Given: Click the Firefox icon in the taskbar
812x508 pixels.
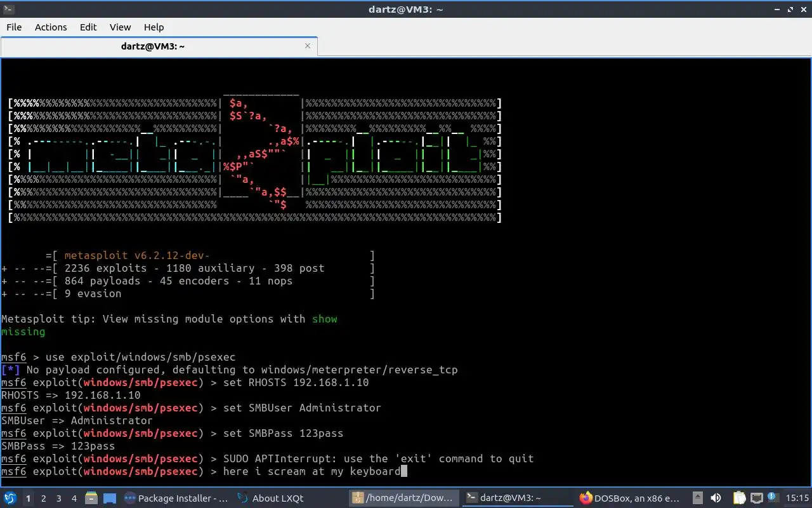Looking at the screenshot, I should point(586,498).
